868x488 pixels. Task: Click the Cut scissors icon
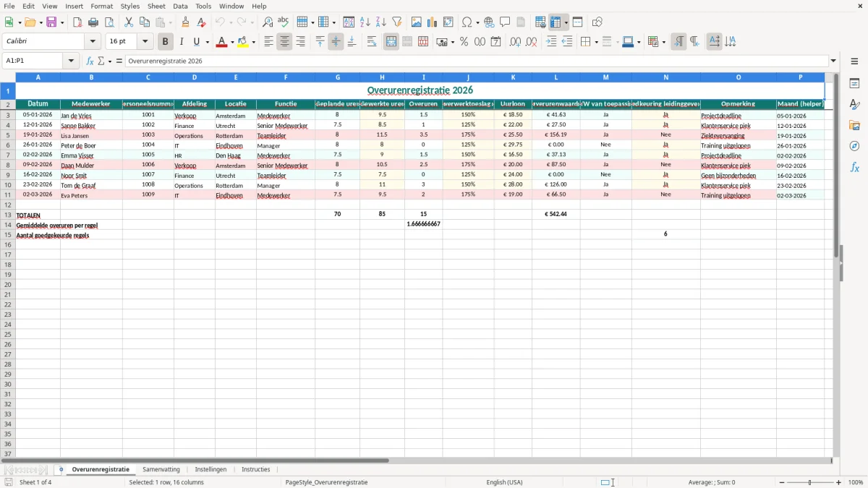pos(129,22)
